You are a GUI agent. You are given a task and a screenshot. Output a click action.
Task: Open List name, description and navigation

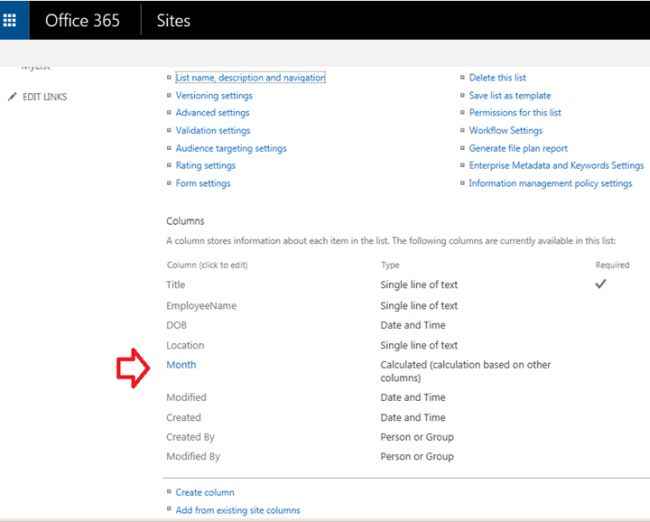pyautogui.click(x=250, y=78)
